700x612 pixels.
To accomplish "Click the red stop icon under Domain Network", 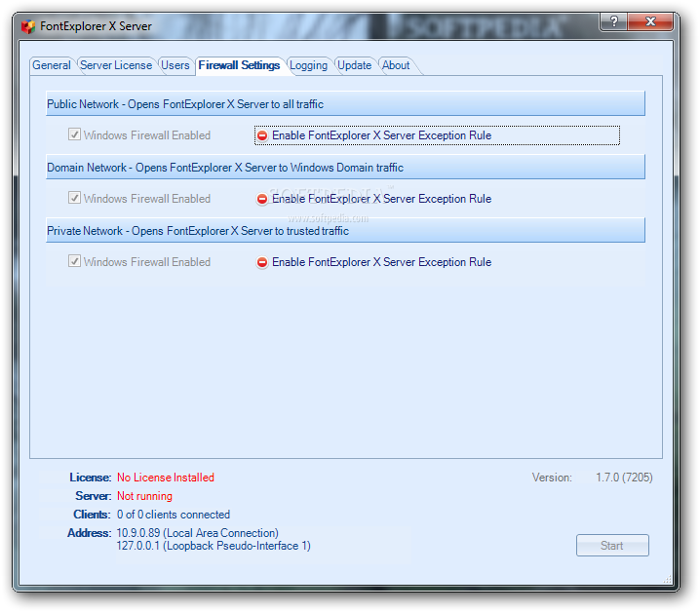I will (x=262, y=199).
